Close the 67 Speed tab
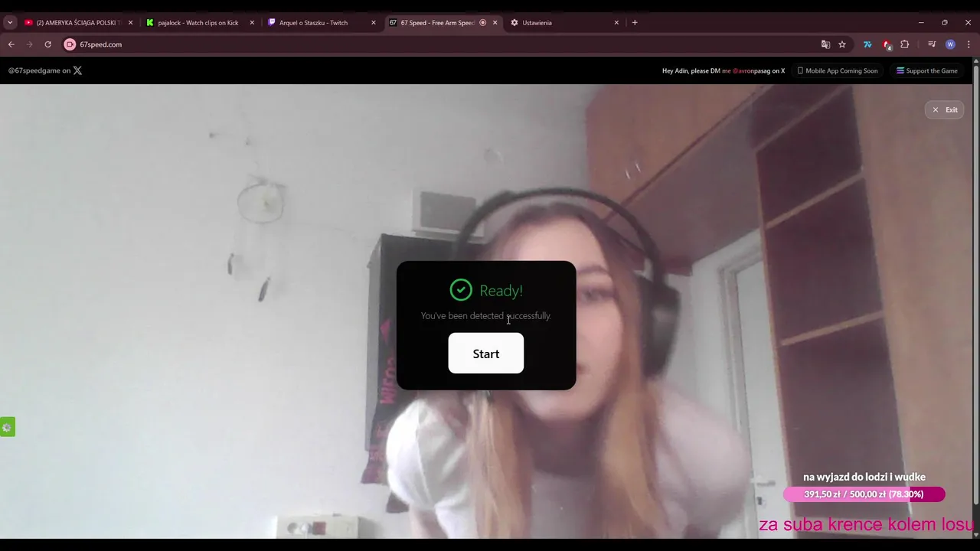 pos(495,22)
